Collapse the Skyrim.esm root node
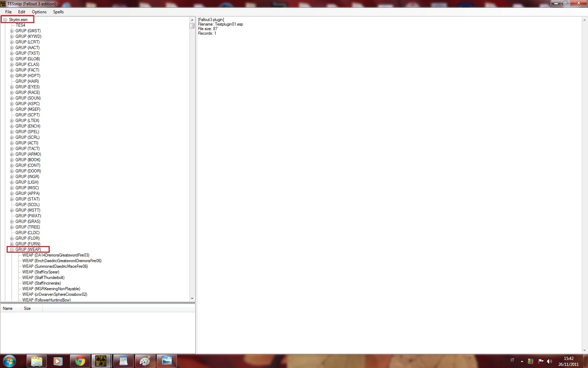The width and height of the screenshot is (588, 368). click(5, 20)
